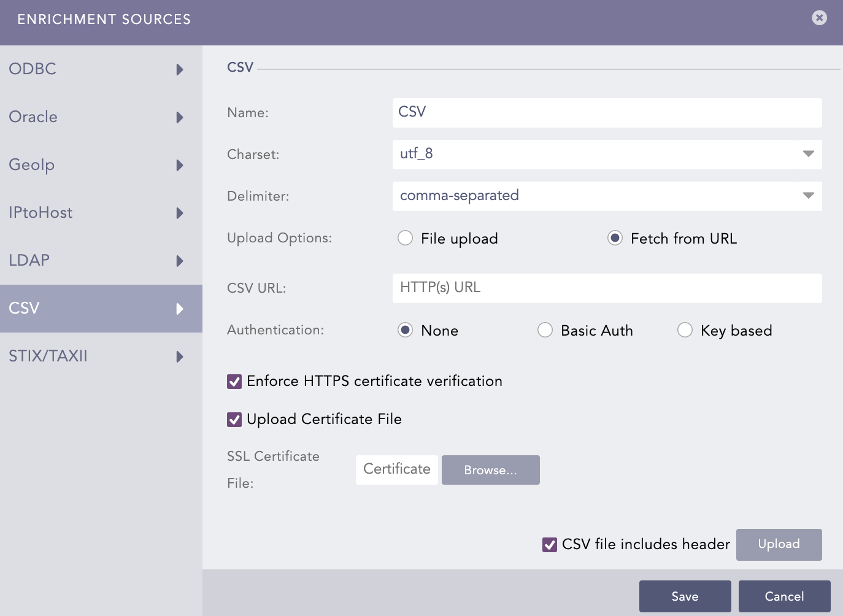This screenshot has width=843, height=616.
Task: Expand the ODBC source entry arrow
Action: [x=180, y=69]
